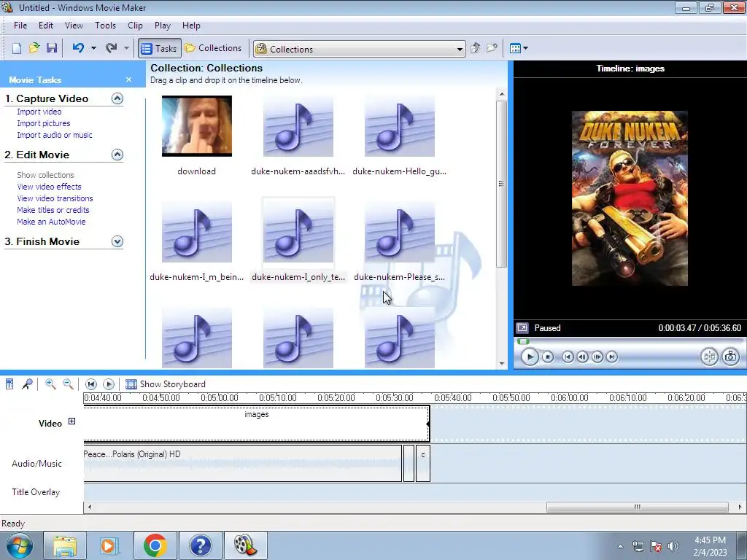Click the Undo arrow icon
The image size is (747, 560).
pyautogui.click(x=78, y=48)
